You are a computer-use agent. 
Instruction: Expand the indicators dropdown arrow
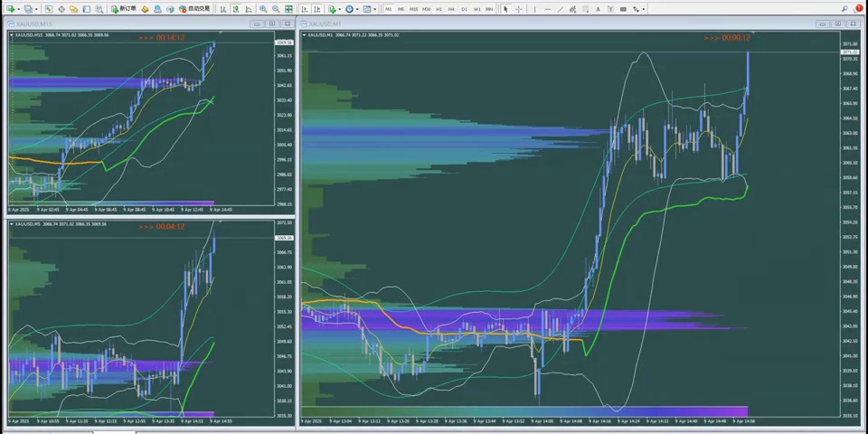point(340,9)
